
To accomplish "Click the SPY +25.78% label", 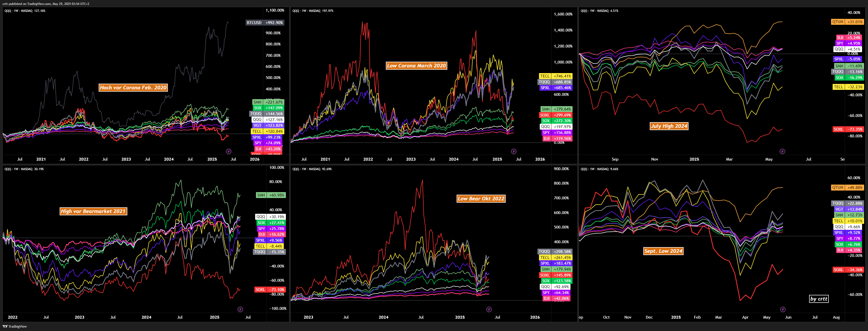I will click(271, 229).
